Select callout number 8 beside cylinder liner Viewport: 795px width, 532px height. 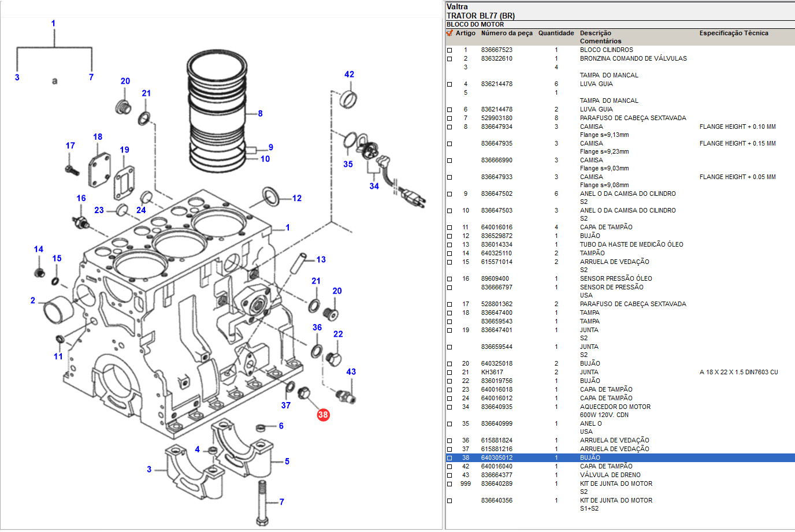click(260, 114)
